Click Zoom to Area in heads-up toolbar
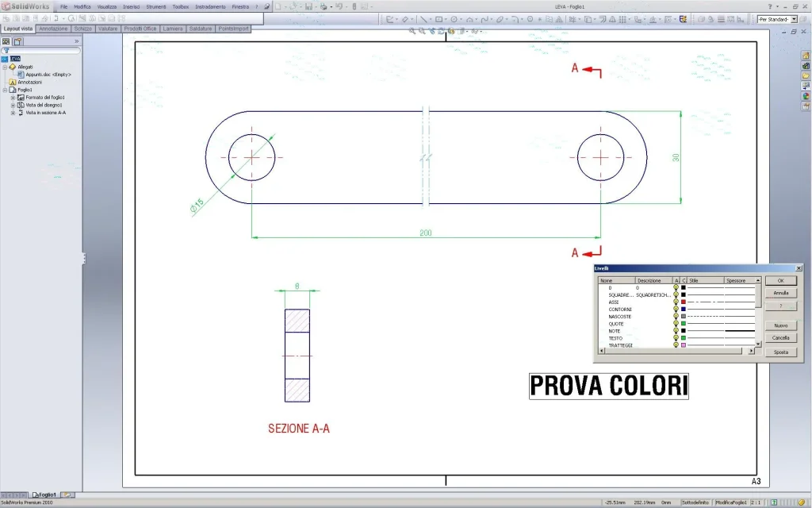 tap(422, 31)
